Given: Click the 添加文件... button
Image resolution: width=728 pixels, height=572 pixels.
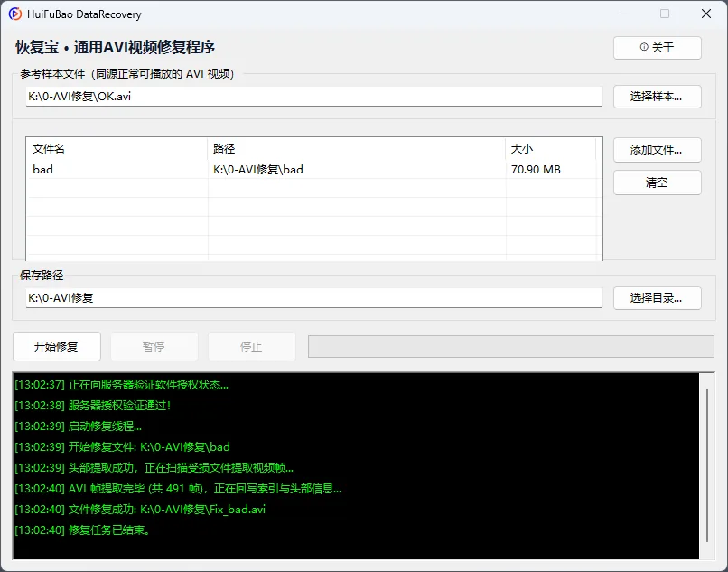Looking at the screenshot, I should coord(657,150).
